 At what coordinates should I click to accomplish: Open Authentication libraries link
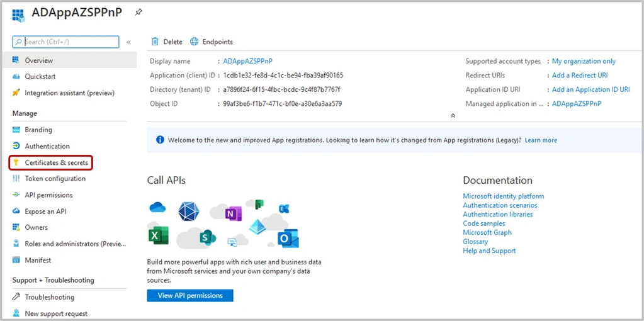(x=498, y=214)
